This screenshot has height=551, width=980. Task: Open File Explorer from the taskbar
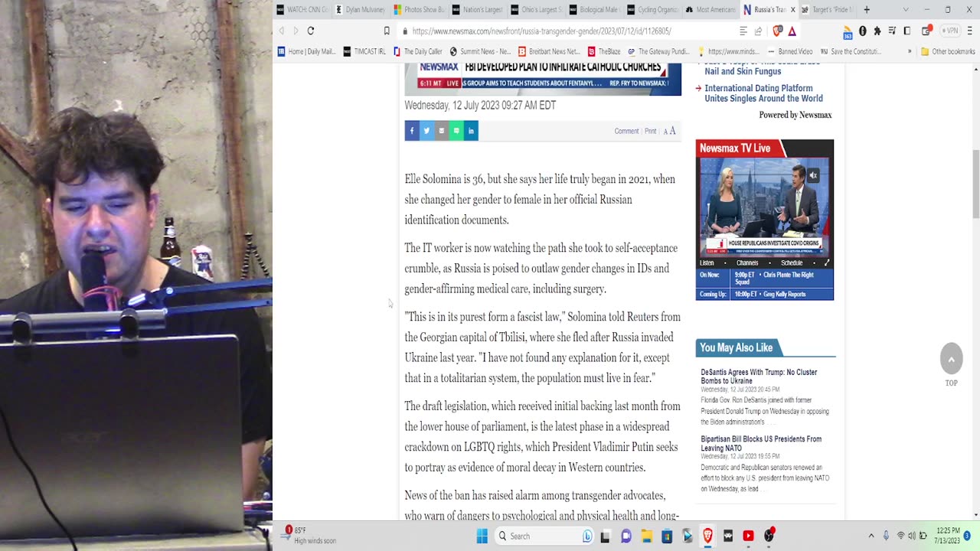click(x=646, y=536)
